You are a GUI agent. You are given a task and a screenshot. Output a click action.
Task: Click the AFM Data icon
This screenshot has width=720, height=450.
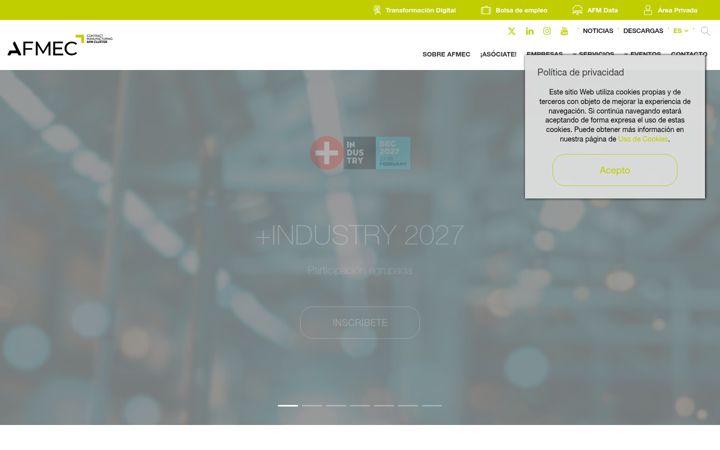tap(577, 10)
